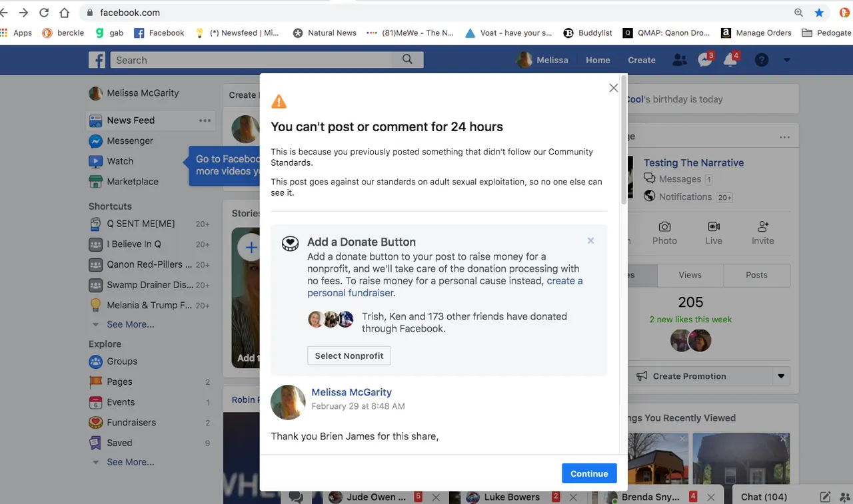Expand See More under Shortcuts

[130, 324]
